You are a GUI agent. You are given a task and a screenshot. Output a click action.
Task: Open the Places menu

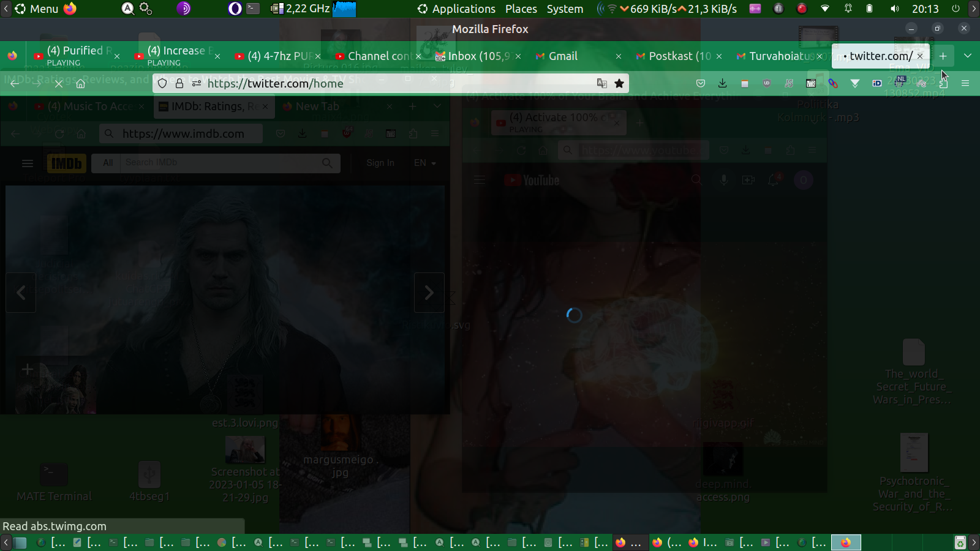[521, 9]
